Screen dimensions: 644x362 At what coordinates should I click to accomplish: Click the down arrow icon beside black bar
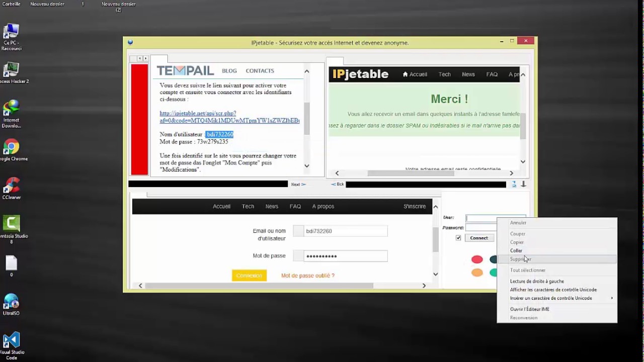[524, 185]
